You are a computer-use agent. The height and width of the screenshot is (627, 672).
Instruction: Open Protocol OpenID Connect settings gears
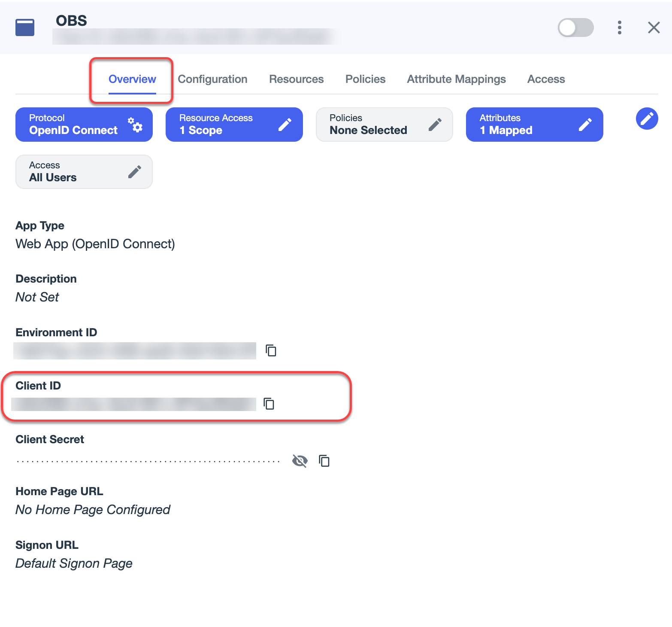pos(135,125)
